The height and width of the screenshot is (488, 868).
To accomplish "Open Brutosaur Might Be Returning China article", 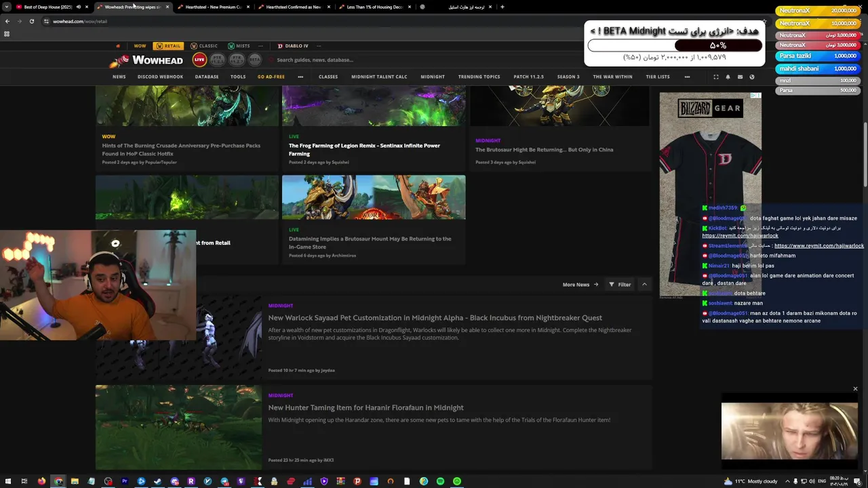I will point(544,150).
